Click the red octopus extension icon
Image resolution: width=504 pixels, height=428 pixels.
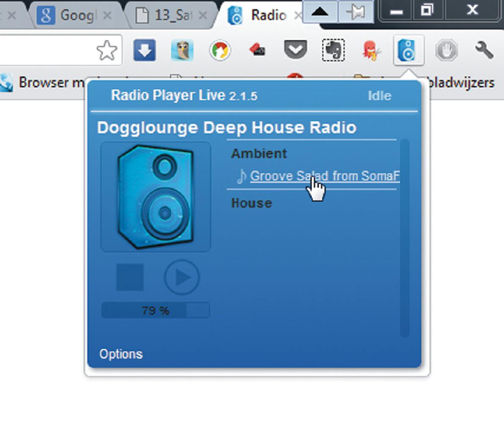[371, 50]
